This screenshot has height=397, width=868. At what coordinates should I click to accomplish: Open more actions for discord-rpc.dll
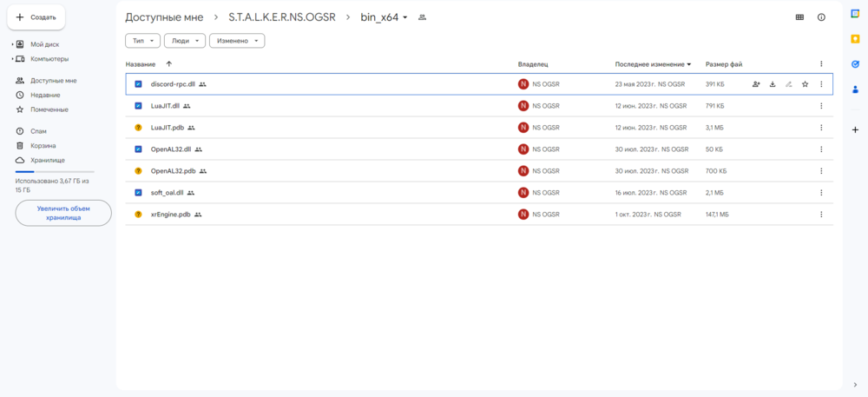click(821, 84)
